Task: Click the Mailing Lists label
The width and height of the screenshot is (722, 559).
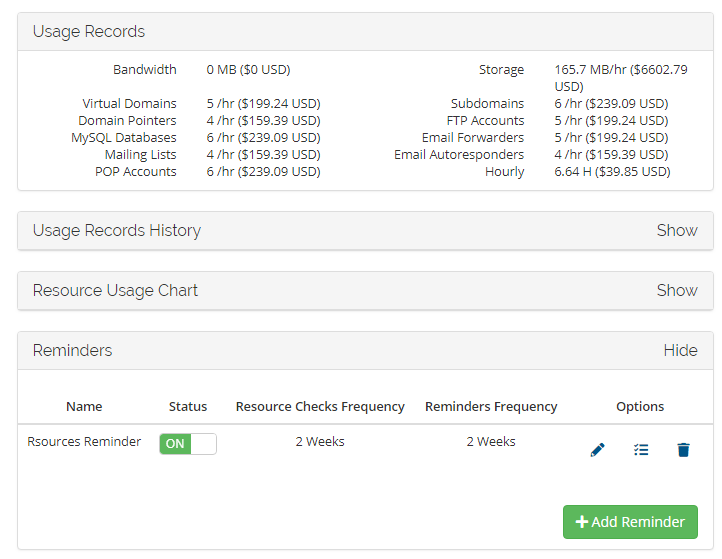Action: tap(140, 155)
